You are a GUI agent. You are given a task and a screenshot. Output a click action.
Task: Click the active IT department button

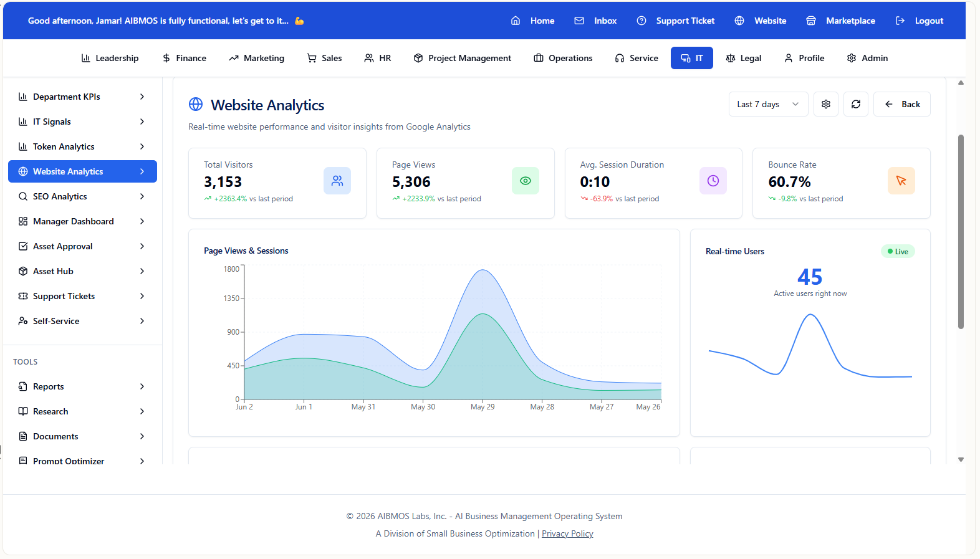[691, 58]
